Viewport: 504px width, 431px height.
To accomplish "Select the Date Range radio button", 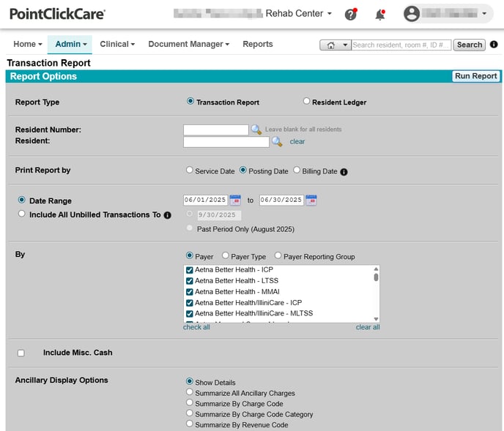I will 21,200.
